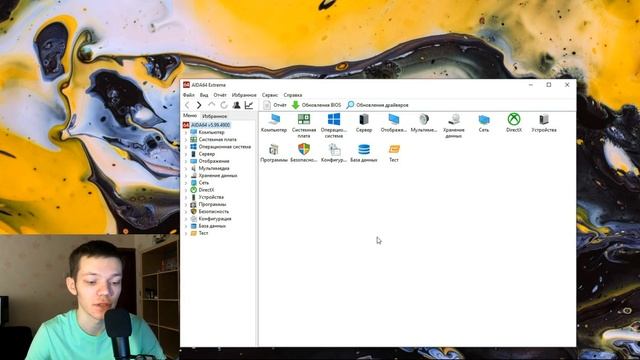Expand the Тест tree node
640x360 pixels.
point(186,233)
